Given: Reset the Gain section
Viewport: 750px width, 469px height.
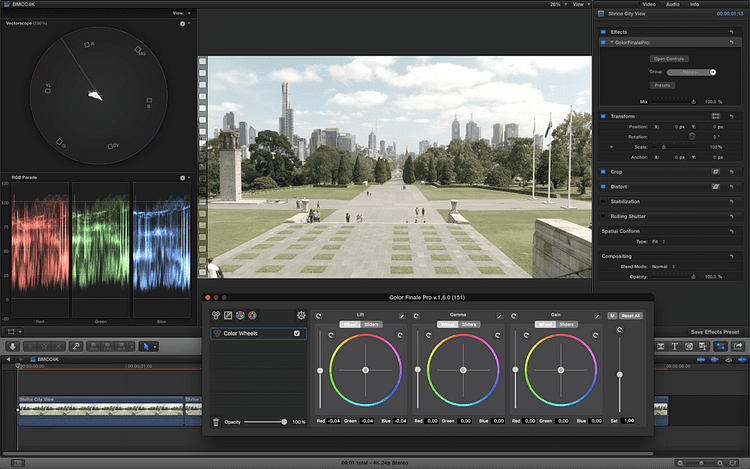Looking at the screenshot, I should pyautogui.click(x=514, y=316).
